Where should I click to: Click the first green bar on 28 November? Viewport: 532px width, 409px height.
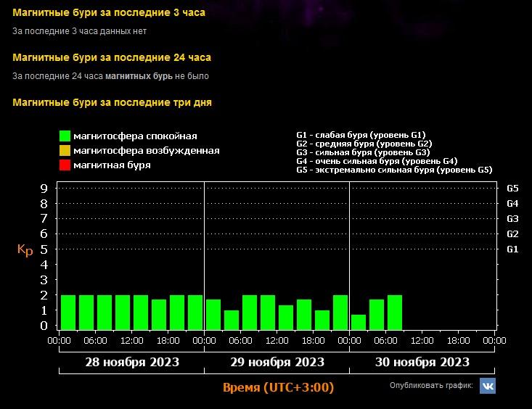pyautogui.click(x=68, y=313)
